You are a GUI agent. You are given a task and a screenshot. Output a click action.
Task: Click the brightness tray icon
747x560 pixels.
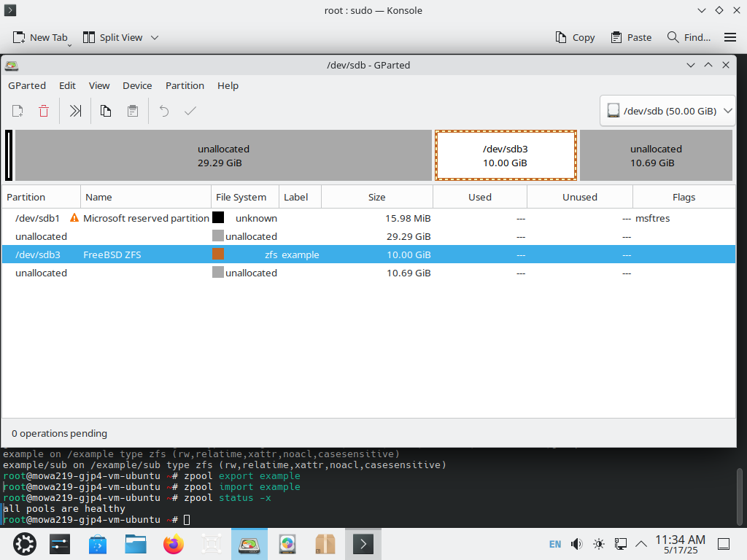599,544
